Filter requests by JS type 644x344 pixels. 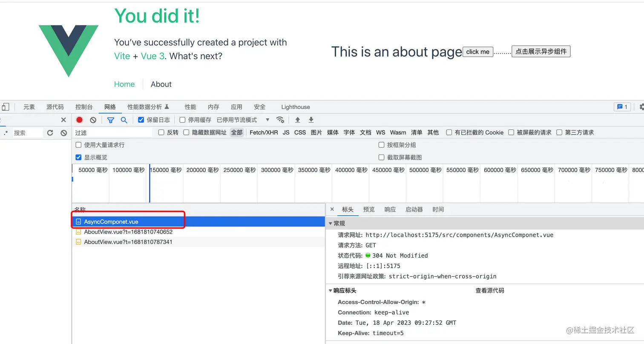pos(286,132)
